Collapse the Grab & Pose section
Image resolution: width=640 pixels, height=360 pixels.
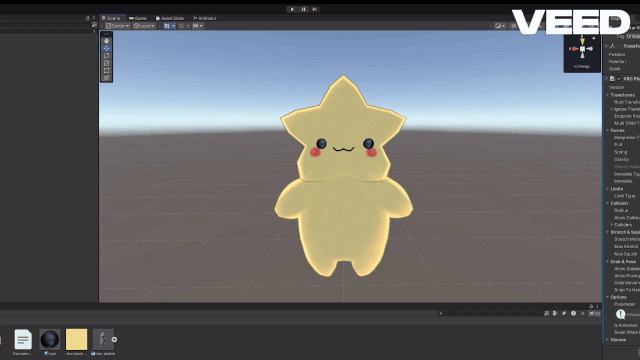[x=607, y=261]
